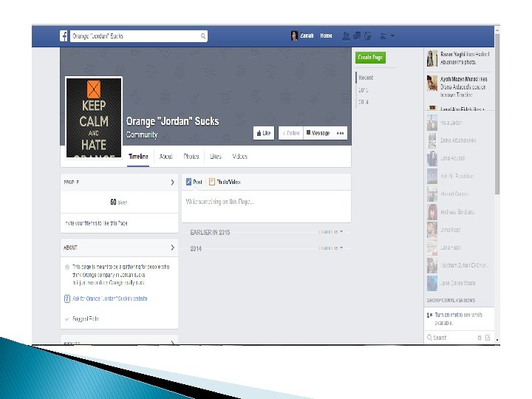This screenshot has height=399, width=532.
Task: Switch to the About tab
Action: click(x=166, y=157)
